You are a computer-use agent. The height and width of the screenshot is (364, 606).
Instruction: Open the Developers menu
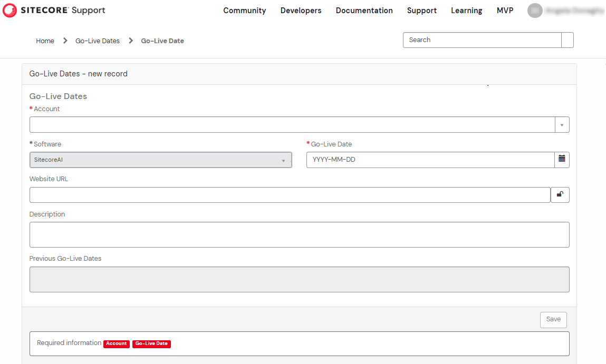(301, 11)
